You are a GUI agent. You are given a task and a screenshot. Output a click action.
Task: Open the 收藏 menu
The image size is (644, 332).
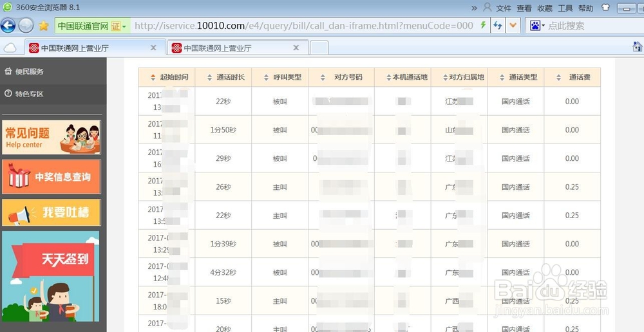(545, 8)
